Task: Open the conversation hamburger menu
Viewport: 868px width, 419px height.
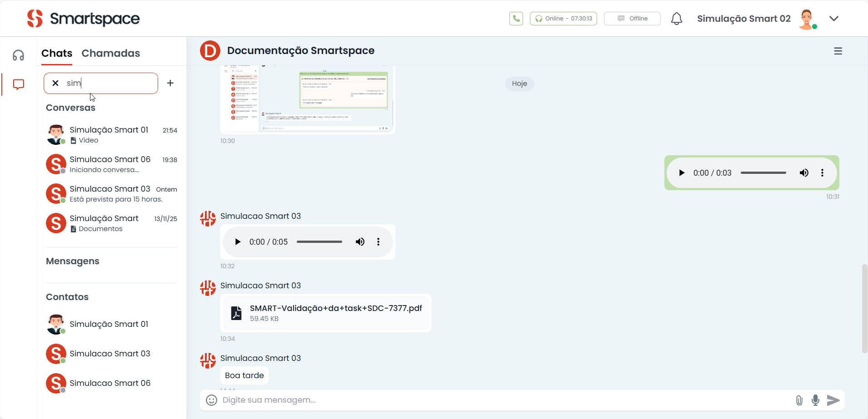Action: pos(838,51)
